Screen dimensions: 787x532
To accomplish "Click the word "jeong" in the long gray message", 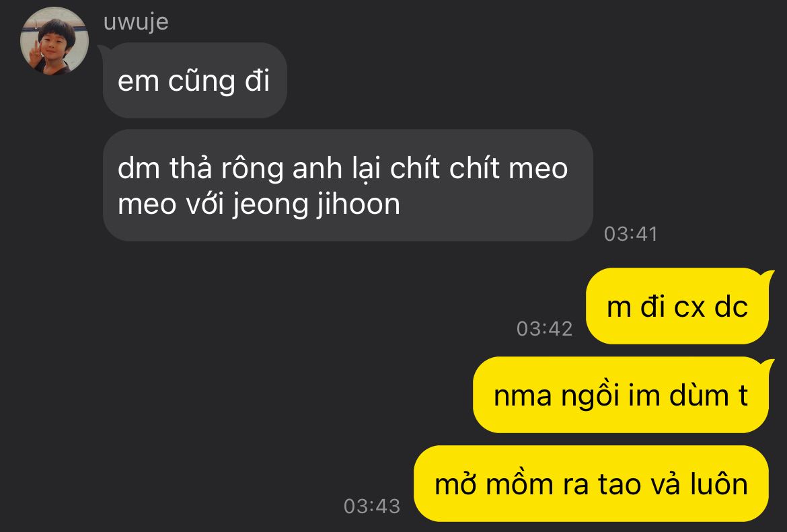I will pyautogui.click(x=270, y=205).
